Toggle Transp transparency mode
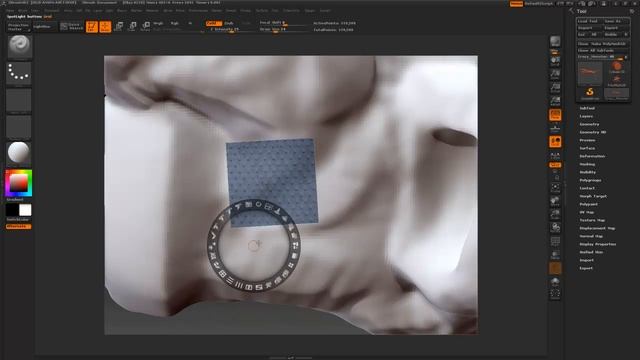640x360 pixels. coord(555,255)
